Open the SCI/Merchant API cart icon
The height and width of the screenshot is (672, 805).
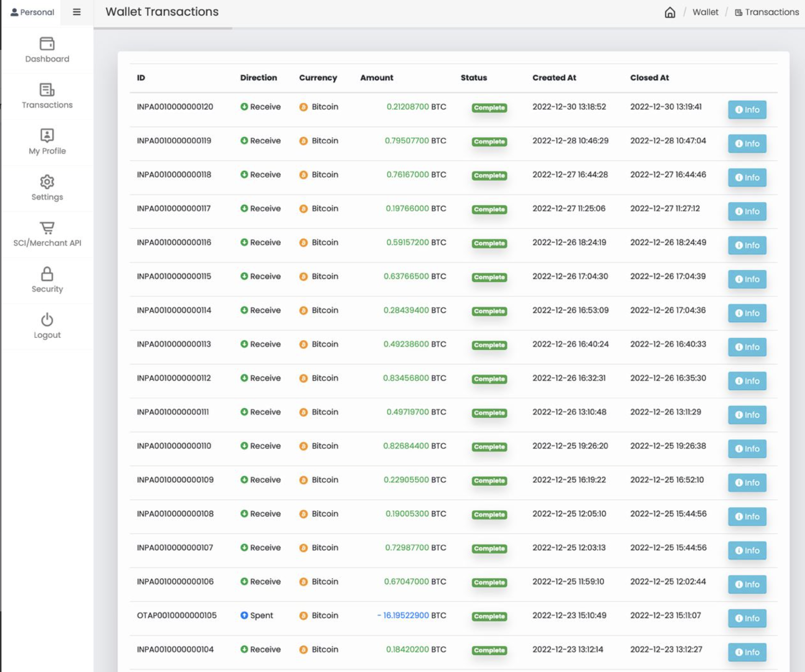pos(47,228)
